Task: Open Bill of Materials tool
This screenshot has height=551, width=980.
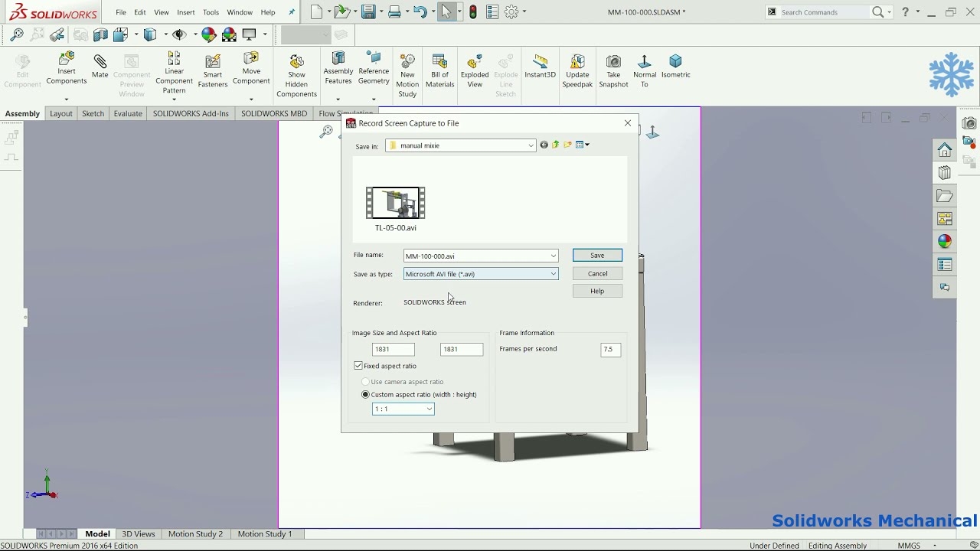Action: pos(439,70)
